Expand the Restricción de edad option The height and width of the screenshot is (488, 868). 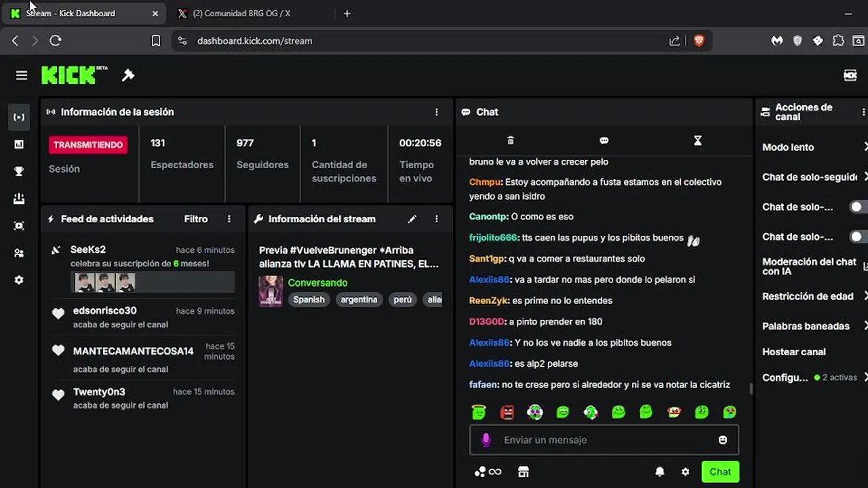pyautogui.click(x=814, y=296)
